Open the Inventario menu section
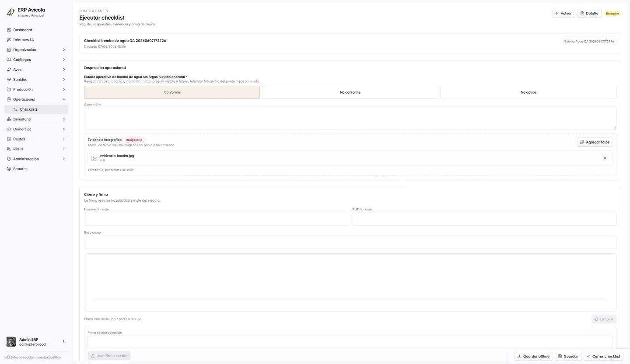 tap(36, 119)
